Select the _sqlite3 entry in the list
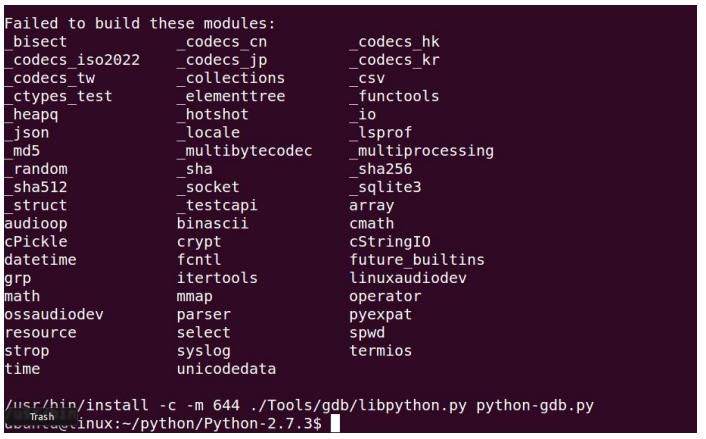The height and width of the screenshot is (439, 706). click(385, 187)
